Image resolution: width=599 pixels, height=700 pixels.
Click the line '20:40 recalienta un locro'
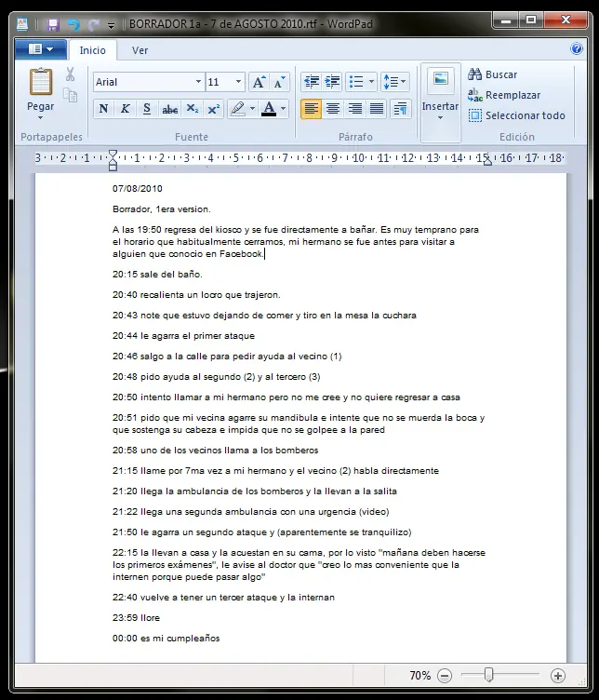coord(196,295)
